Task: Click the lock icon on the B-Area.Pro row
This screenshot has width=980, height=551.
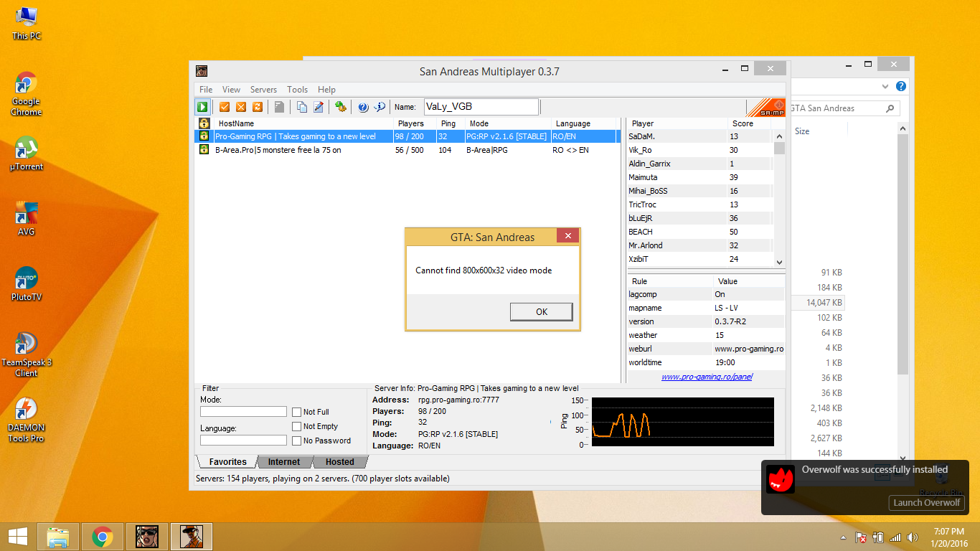Action: (204, 150)
